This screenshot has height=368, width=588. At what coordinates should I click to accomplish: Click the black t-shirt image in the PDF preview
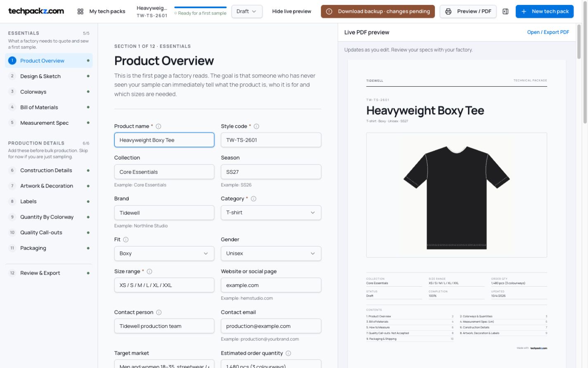click(456, 197)
